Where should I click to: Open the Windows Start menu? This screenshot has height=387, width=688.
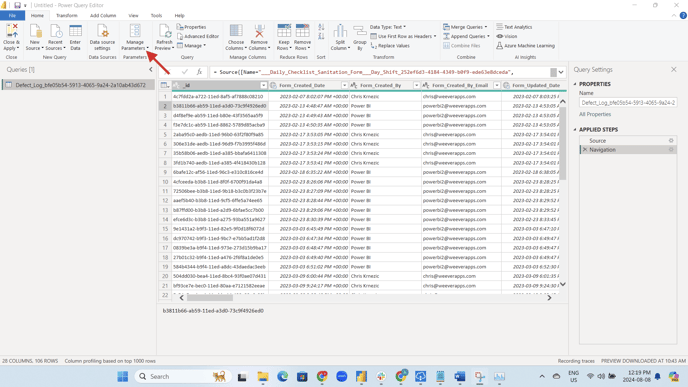click(123, 376)
